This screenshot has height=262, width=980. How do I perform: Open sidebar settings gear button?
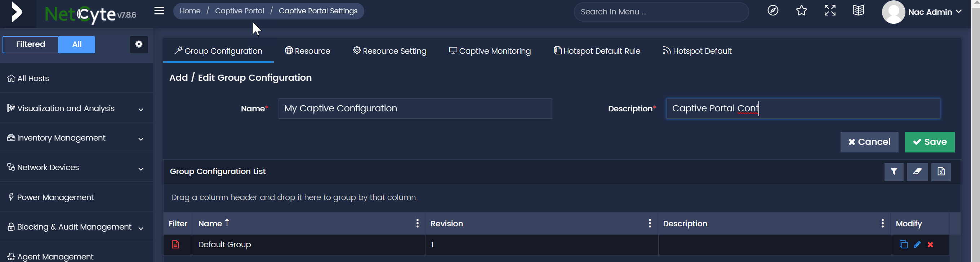click(139, 44)
